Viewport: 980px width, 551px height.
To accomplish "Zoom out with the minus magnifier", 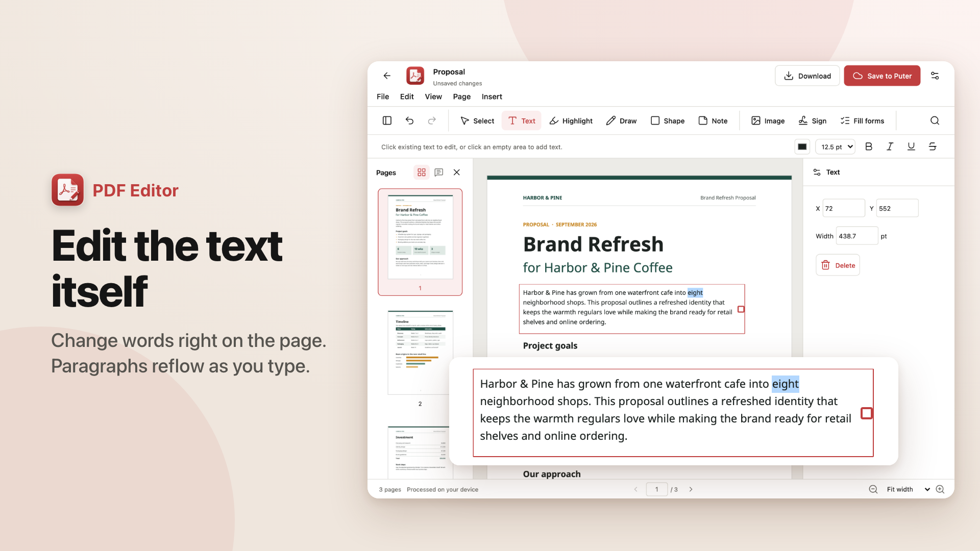I will [x=873, y=489].
